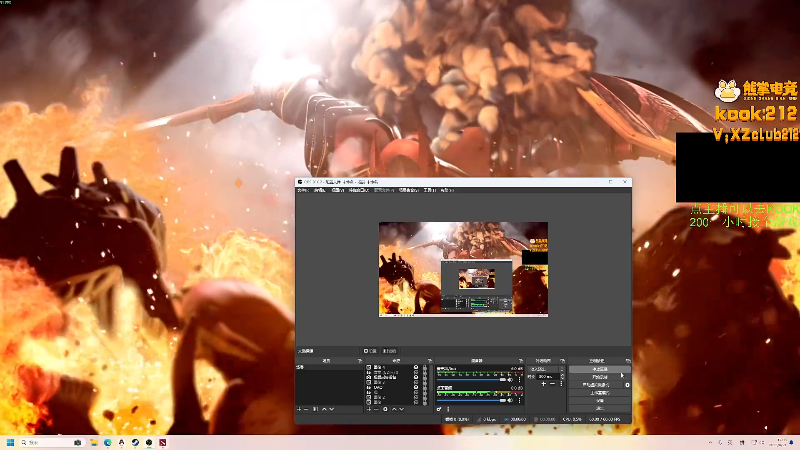This screenshot has height=450, width=800.
Task: Click the OBS preview canvas thumbnail
Action: [x=463, y=269]
